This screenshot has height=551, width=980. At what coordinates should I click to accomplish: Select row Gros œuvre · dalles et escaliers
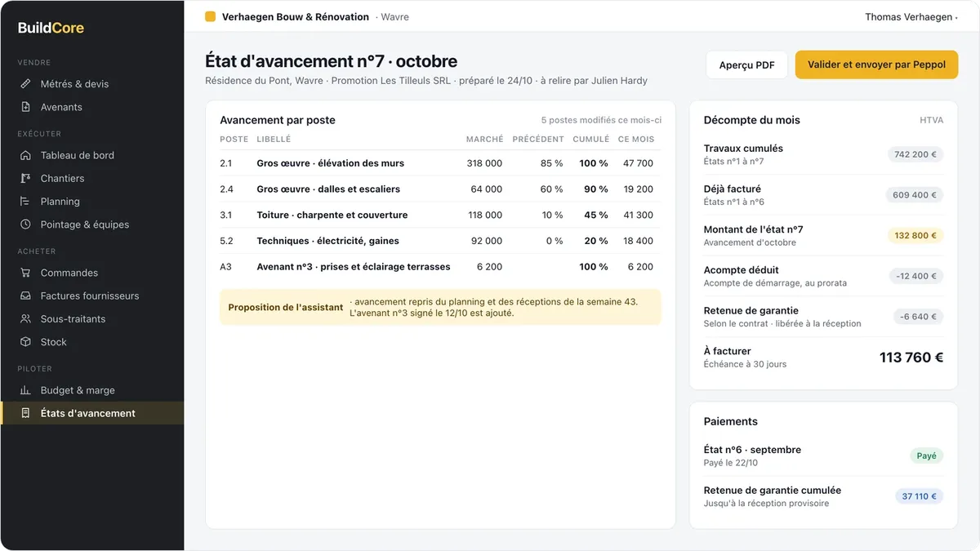tap(440, 189)
